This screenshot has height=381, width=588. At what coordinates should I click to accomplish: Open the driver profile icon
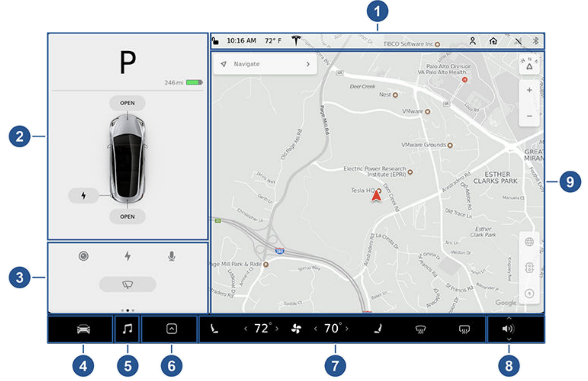473,41
